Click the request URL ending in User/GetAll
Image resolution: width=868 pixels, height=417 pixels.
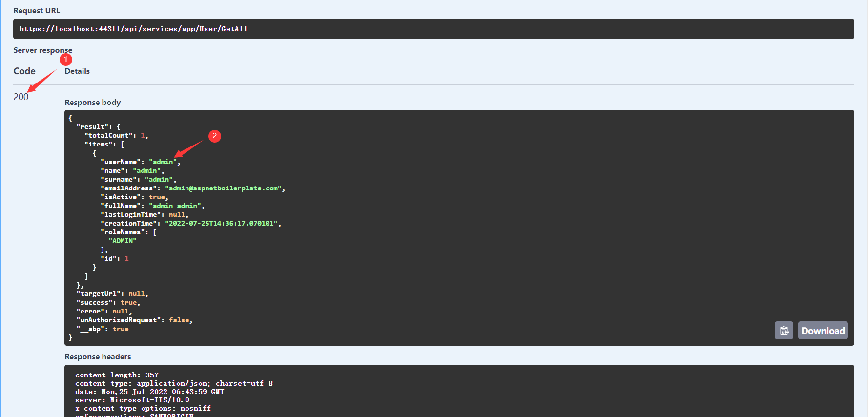click(x=133, y=29)
